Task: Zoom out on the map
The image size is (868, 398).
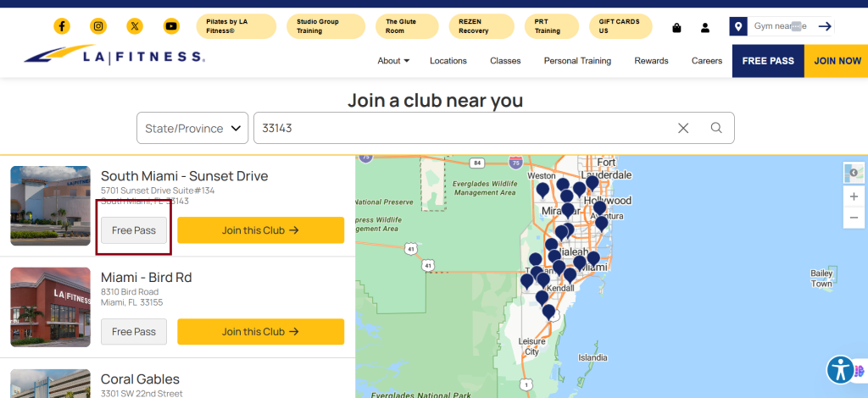Action: tap(854, 218)
